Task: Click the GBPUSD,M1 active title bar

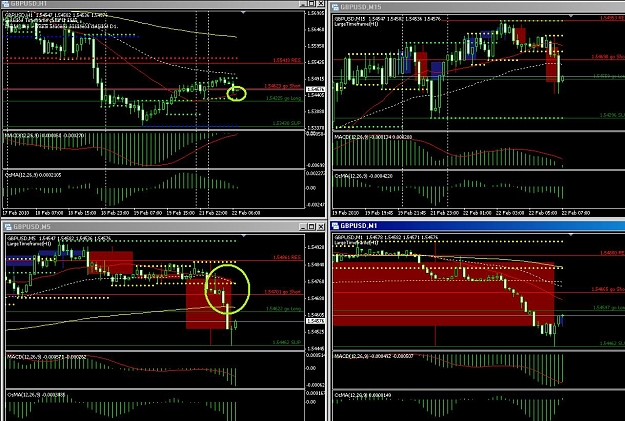Action: [478, 226]
